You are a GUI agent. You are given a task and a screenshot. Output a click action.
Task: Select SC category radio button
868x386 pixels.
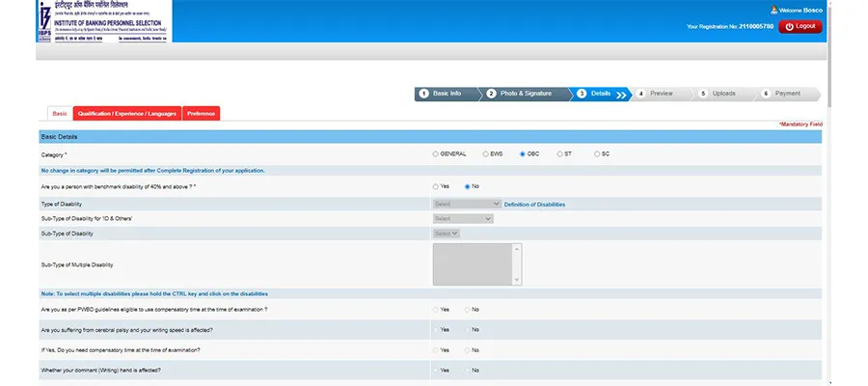point(597,154)
